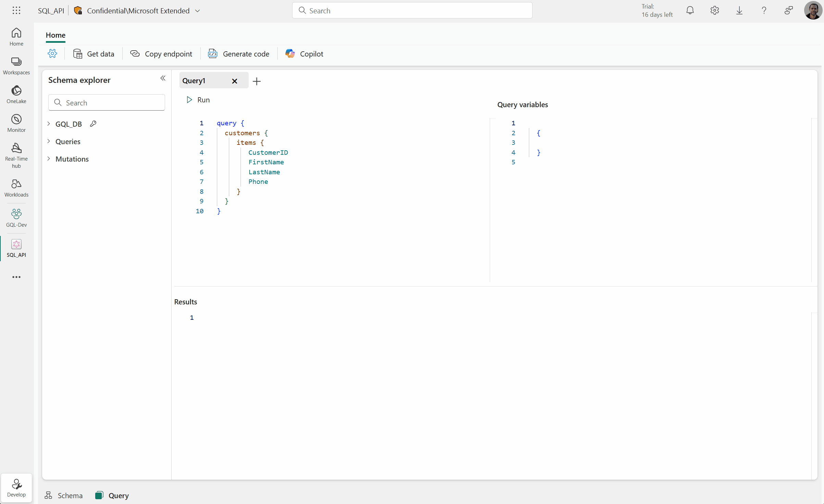Expand the Mutations tree node
Viewport: 824px width, 504px height.
pos(49,159)
